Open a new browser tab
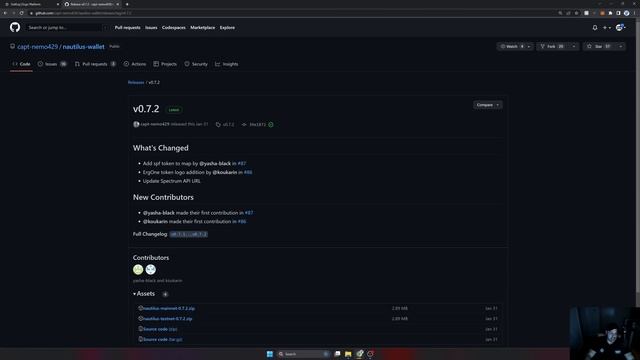 (x=127, y=4)
